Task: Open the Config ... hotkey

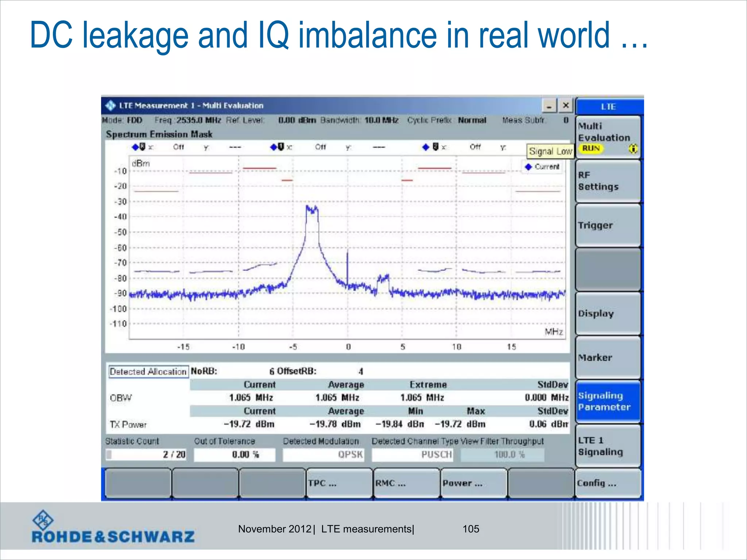Action: point(608,483)
